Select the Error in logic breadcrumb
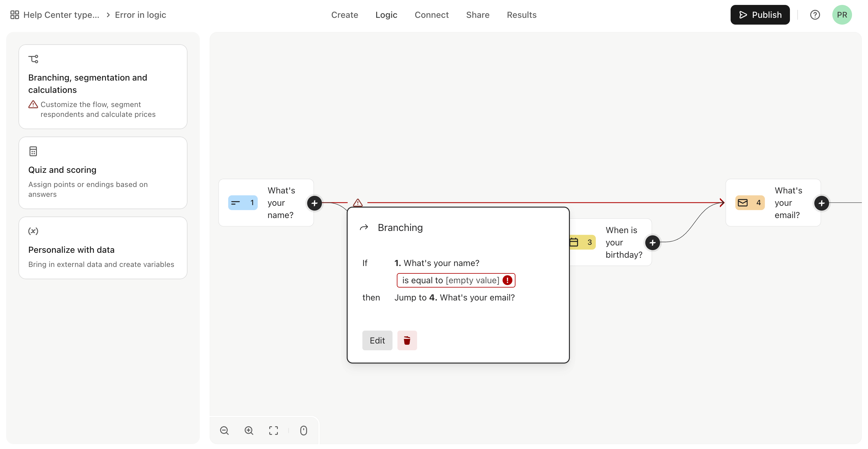This screenshot has height=449, width=868. pyautogui.click(x=140, y=15)
